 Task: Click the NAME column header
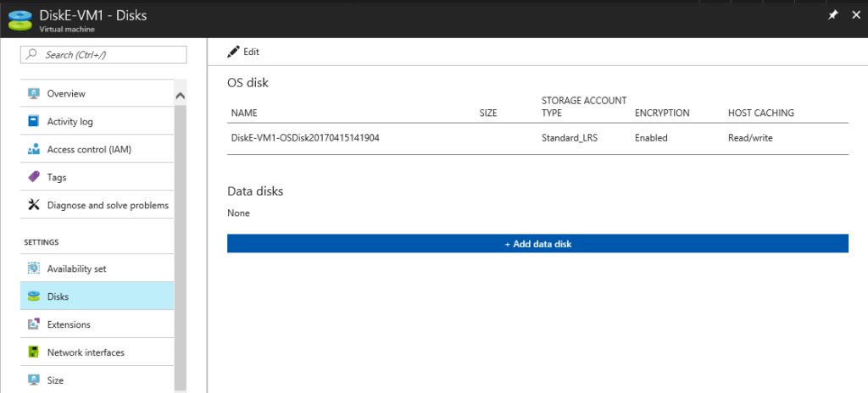pyautogui.click(x=244, y=113)
